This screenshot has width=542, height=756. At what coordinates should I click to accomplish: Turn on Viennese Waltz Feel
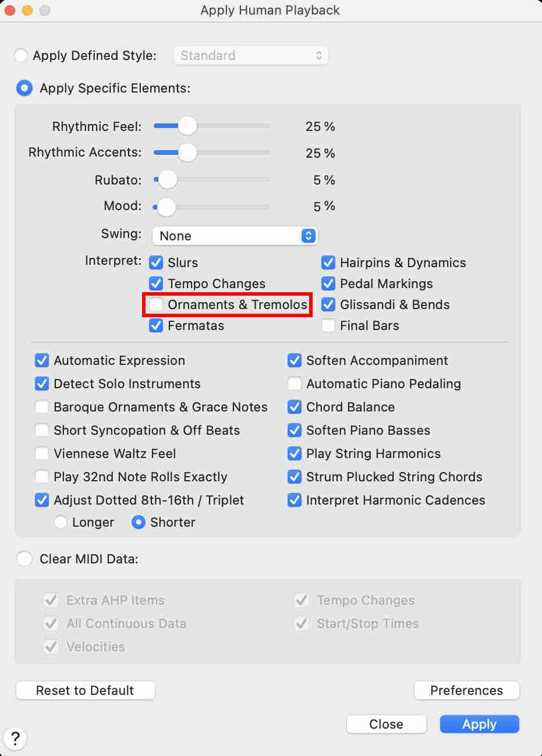point(42,453)
